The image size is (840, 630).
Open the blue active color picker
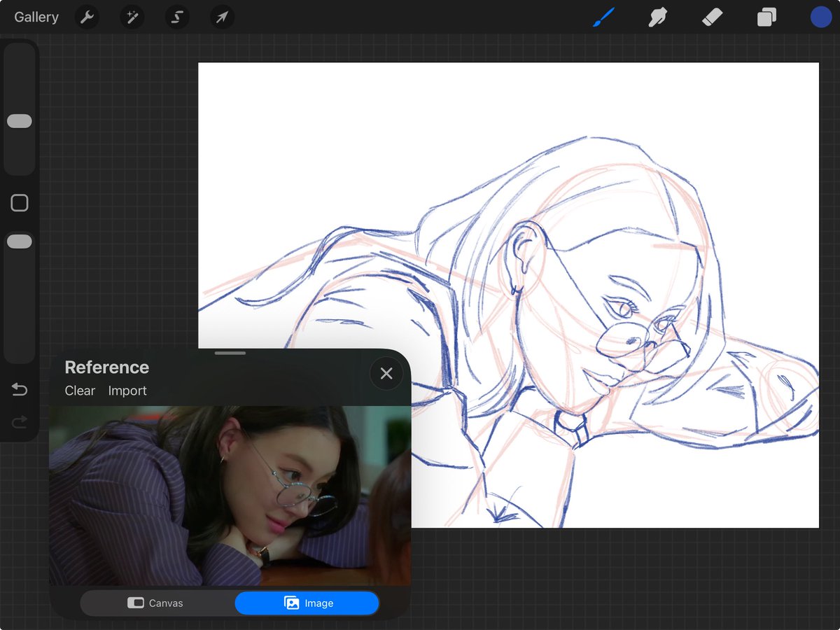pyautogui.click(x=821, y=17)
